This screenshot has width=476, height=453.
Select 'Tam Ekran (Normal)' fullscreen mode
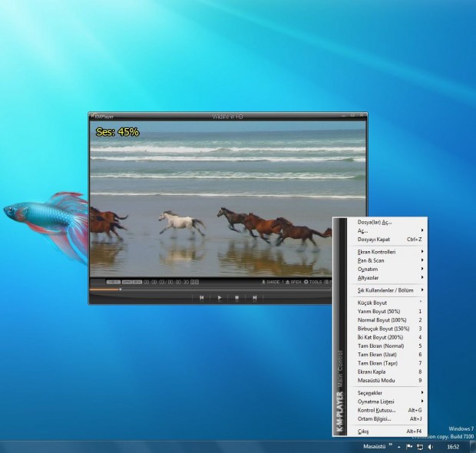[x=386, y=346]
